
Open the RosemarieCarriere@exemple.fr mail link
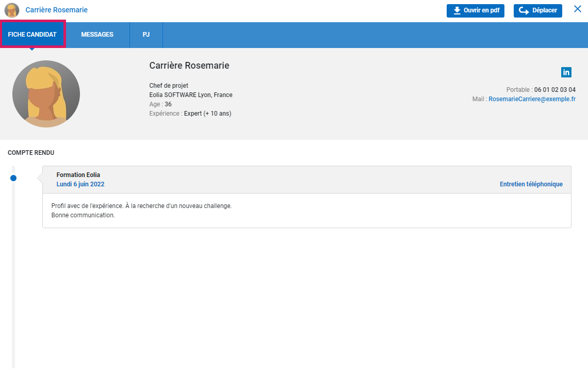pos(532,99)
